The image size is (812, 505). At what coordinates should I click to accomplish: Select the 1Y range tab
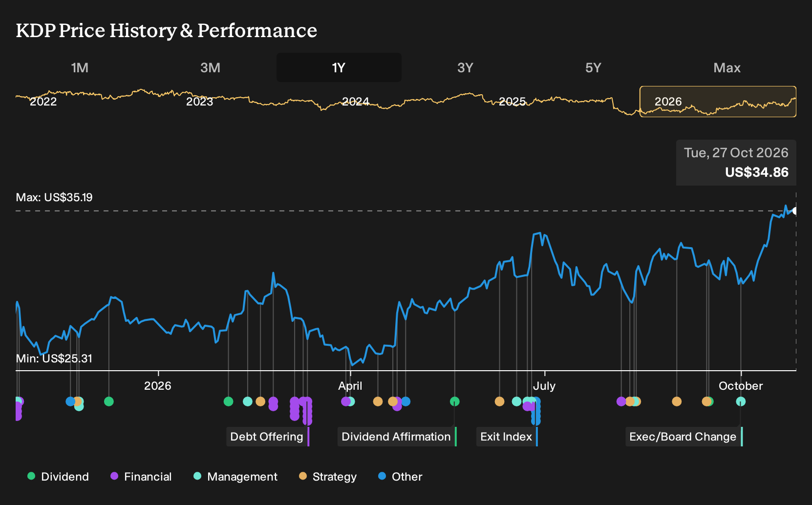pyautogui.click(x=339, y=67)
